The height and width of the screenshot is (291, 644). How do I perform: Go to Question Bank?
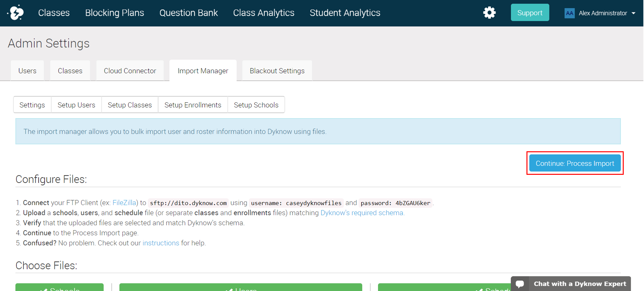[x=188, y=13]
